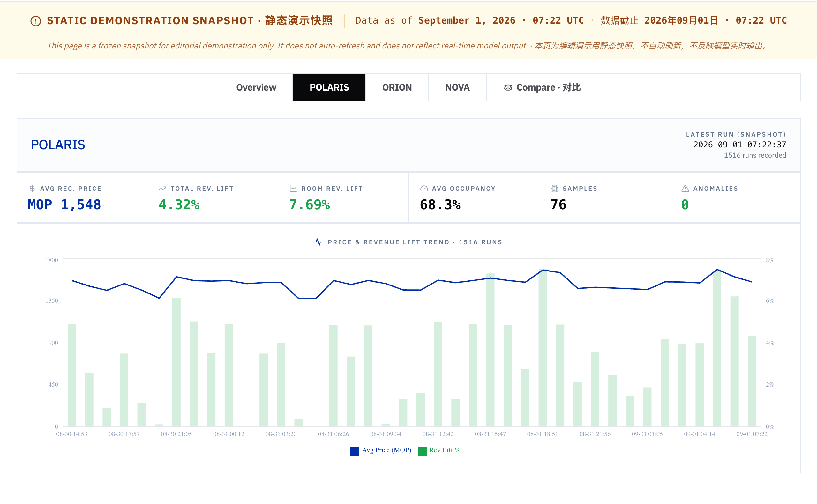Click the gauge icon for Avg Occupancy
Viewport: 817px width, 504px height.
424,189
